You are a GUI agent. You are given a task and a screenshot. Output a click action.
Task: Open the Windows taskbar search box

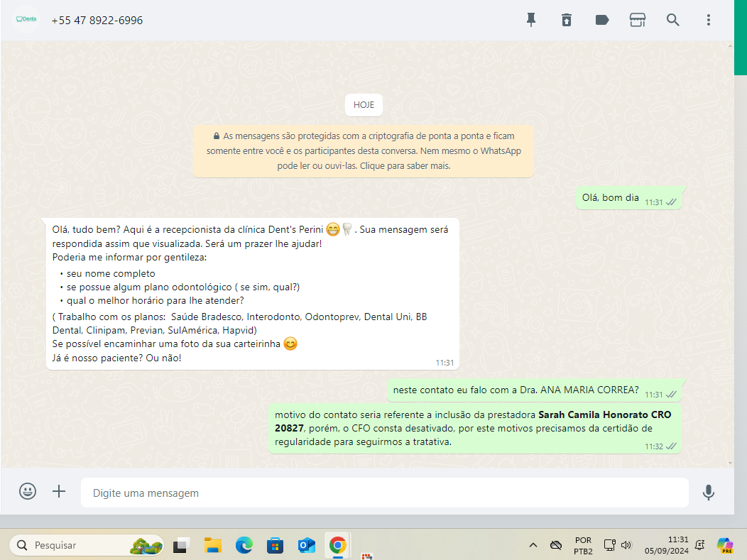[86, 545]
